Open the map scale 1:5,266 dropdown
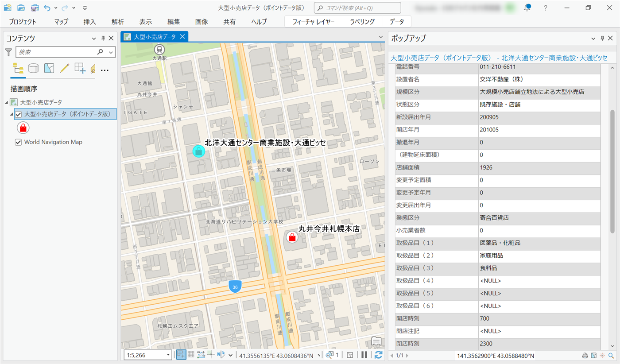 [168, 355]
